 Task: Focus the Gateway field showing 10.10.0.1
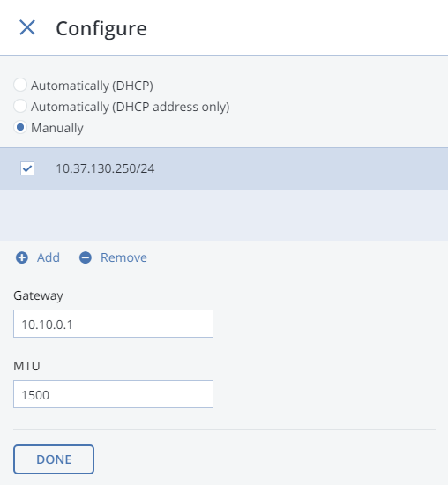113,324
